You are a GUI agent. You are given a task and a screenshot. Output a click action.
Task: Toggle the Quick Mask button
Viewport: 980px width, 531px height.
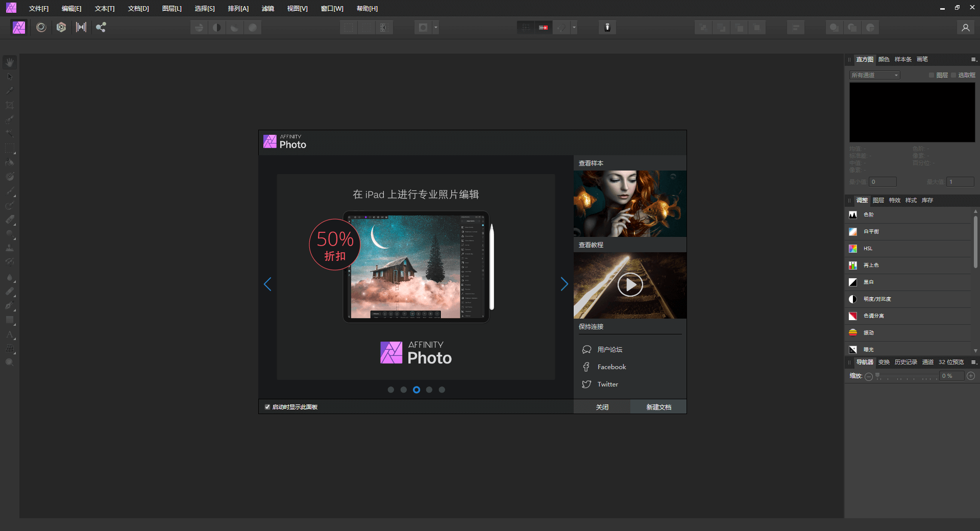tap(423, 28)
